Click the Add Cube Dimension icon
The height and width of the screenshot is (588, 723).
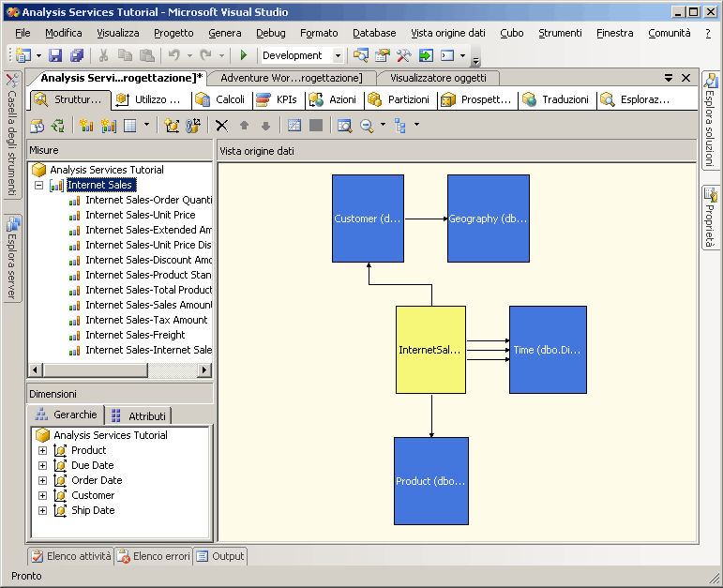172,126
